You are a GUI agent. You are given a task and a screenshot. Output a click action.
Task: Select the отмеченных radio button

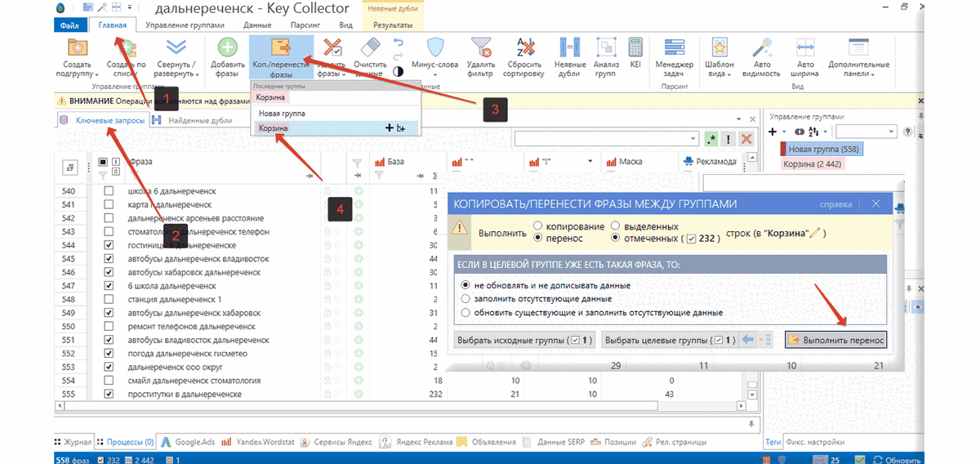(x=617, y=238)
